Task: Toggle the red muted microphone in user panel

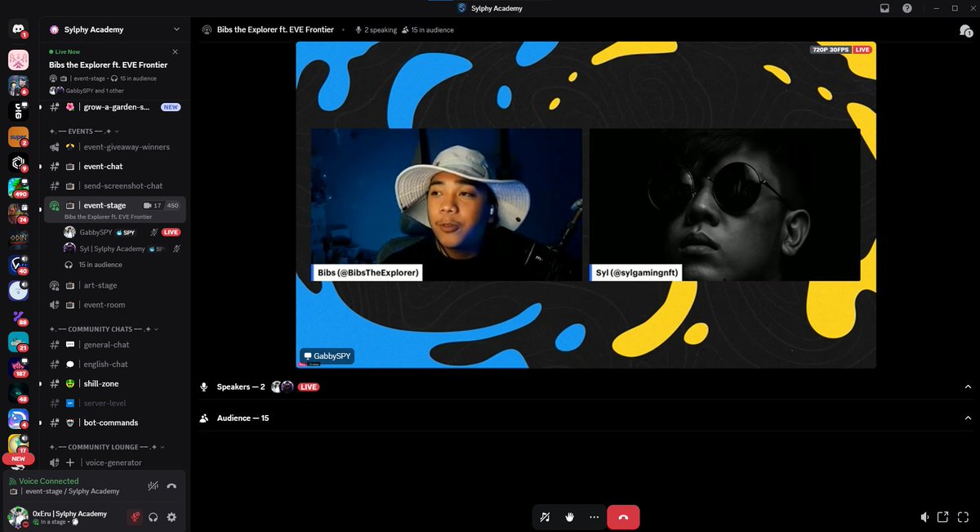Action: (x=134, y=517)
